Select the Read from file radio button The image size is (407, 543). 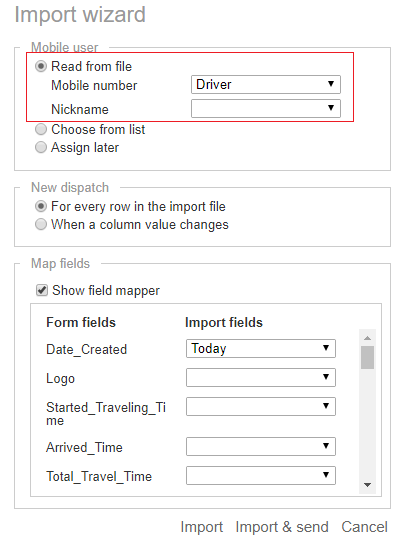41,66
